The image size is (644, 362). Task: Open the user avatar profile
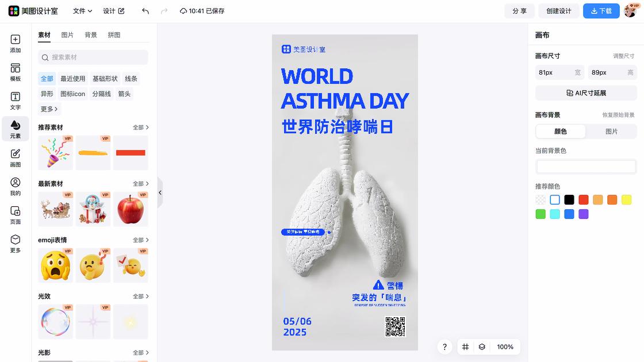630,11
